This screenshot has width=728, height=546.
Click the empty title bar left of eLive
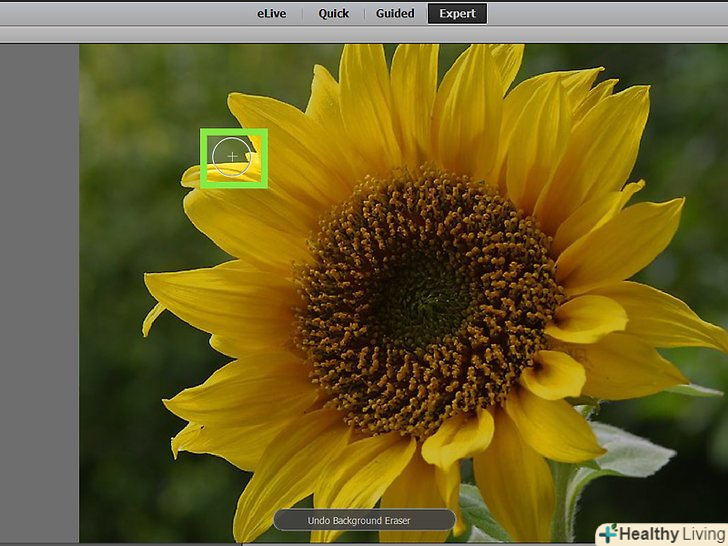tap(120, 13)
